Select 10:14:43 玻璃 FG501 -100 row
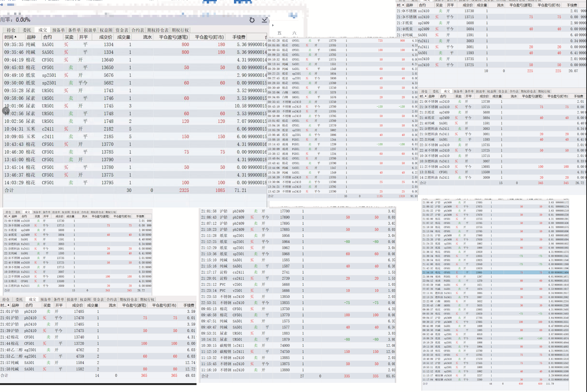 coord(342,144)
